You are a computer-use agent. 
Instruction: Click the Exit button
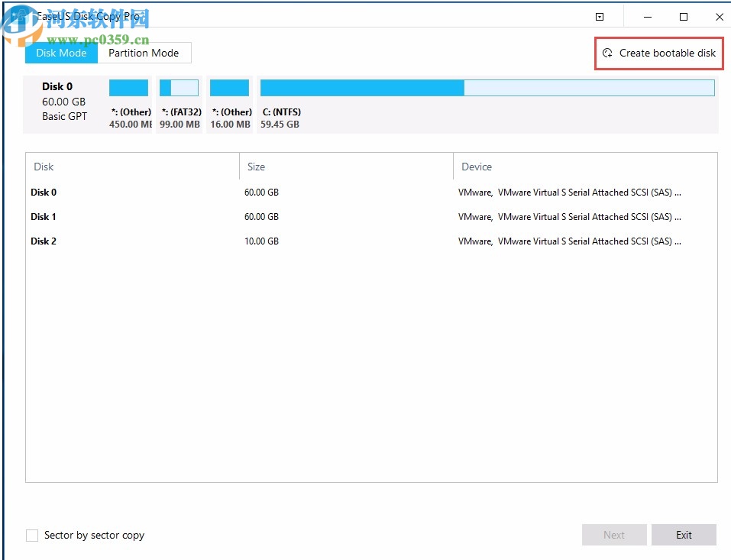tap(684, 535)
